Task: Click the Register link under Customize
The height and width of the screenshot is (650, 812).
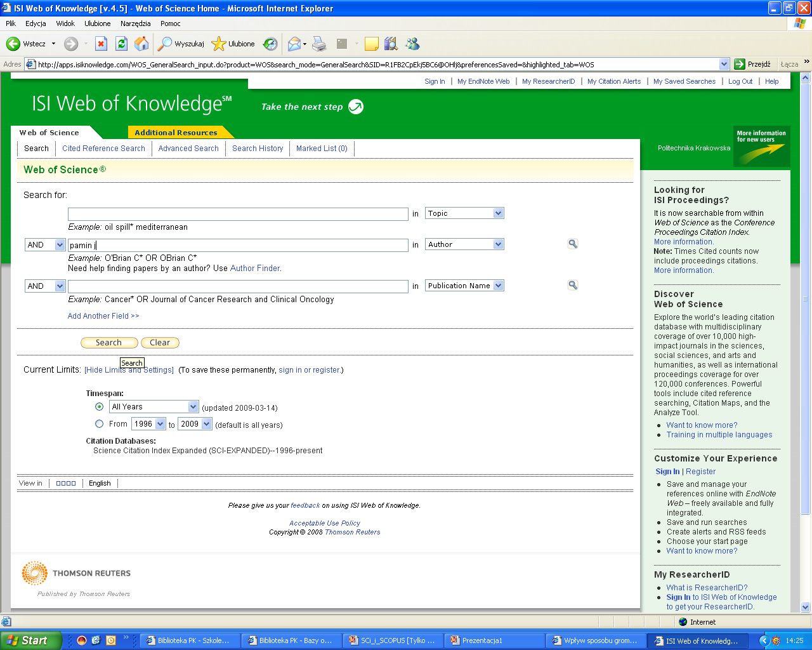Action: click(x=700, y=471)
